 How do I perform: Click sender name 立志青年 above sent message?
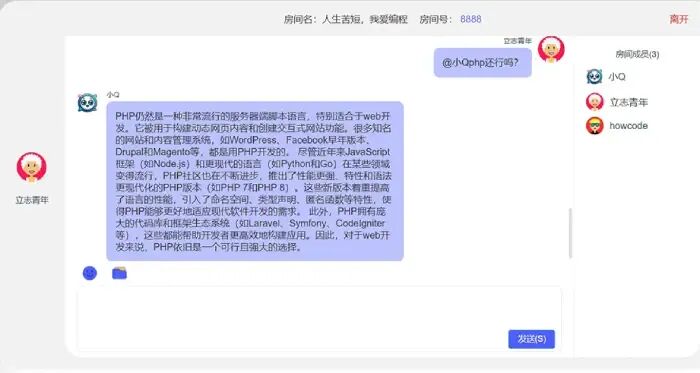[x=517, y=41]
